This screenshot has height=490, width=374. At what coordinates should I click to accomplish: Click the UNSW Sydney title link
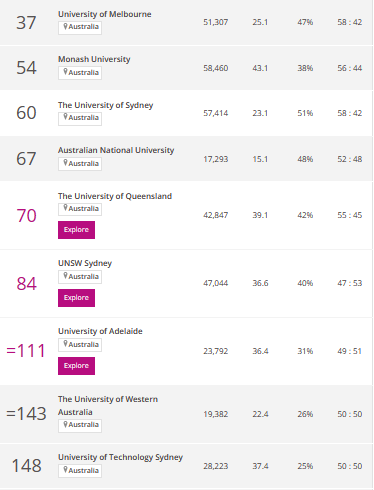85,263
